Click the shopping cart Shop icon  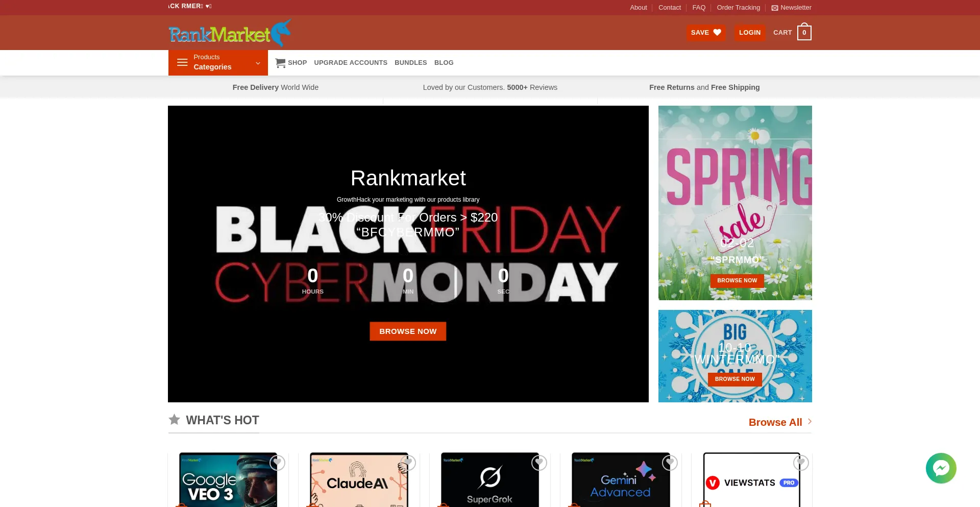click(x=280, y=63)
